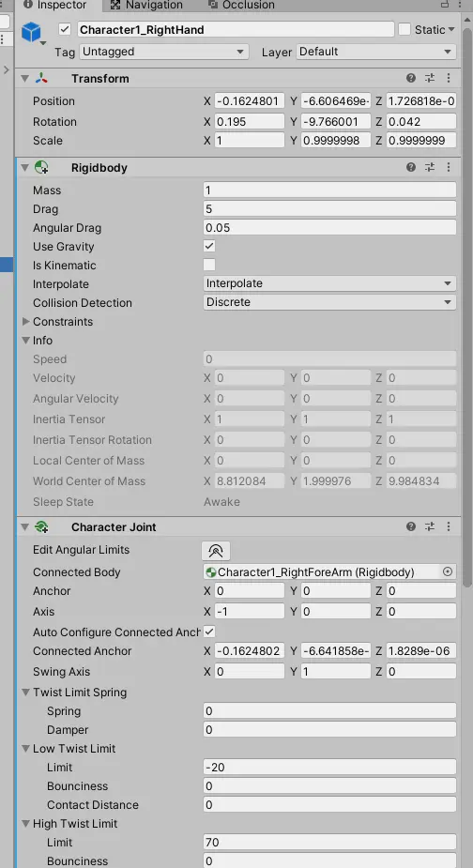Click the Angular Drag value field

click(x=329, y=227)
